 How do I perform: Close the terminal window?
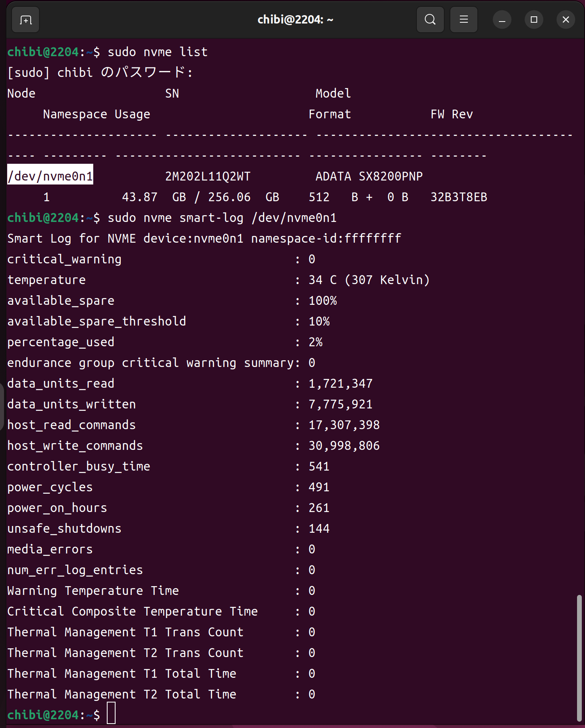pyautogui.click(x=565, y=20)
